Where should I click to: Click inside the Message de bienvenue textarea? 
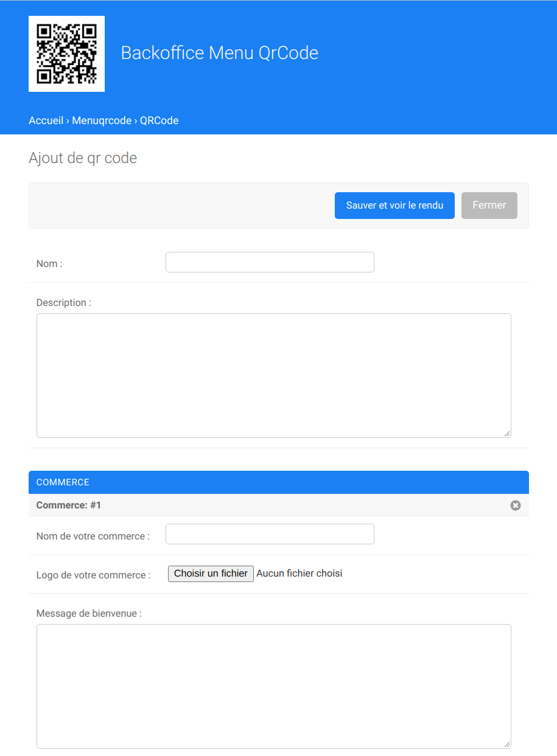(274, 686)
